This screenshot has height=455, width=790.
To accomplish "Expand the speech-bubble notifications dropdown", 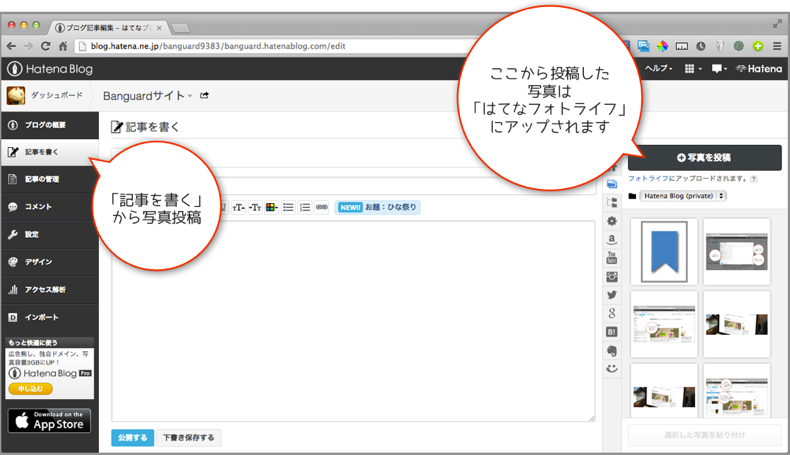I will pos(719,69).
